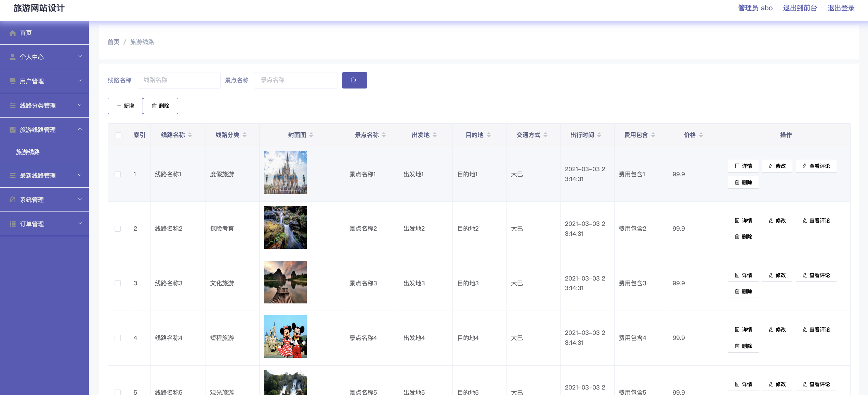Click 首页 in the breadcrumb
Image resolution: width=868 pixels, height=395 pixels.
[114, 42]
